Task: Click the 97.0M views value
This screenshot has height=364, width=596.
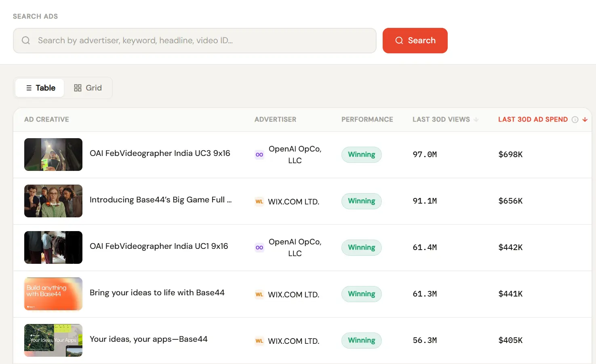Action: pyautogui.click(x=425, y=154)
